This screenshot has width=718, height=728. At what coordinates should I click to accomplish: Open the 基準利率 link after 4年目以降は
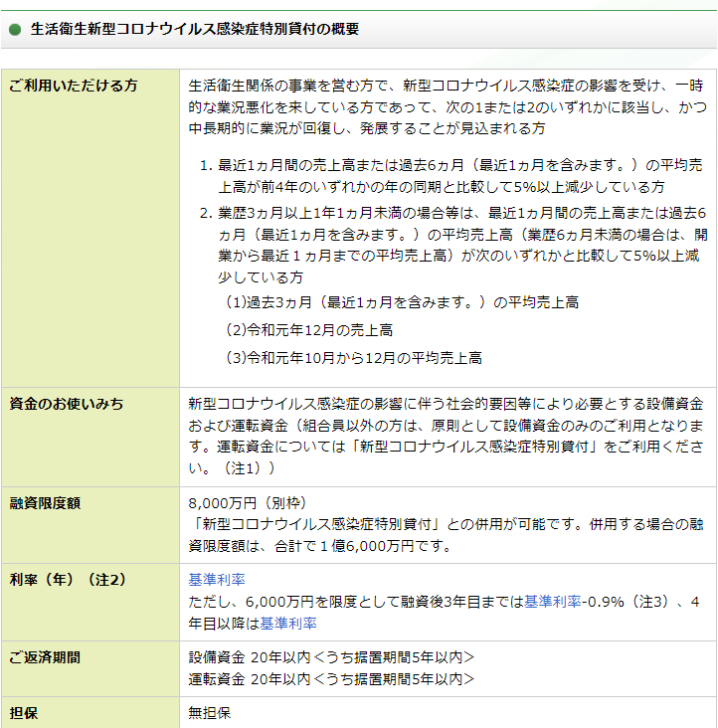pyautogui.click(x=288, y=624)
